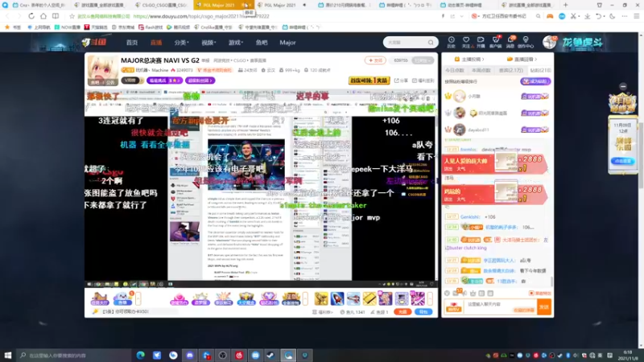This screenshot has width=644, height=362.
Task: Click the Windows Start button
Action: [x=8, y=355]
